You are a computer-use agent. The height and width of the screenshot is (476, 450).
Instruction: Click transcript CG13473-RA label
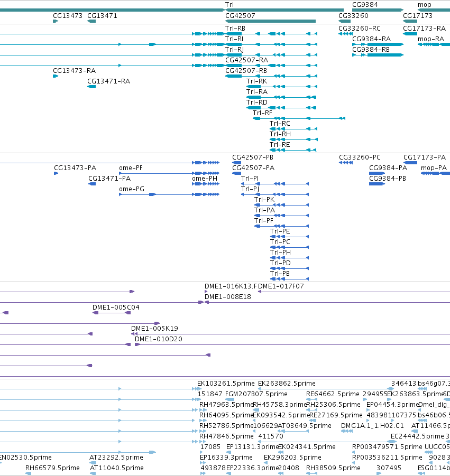pos(75,70)
